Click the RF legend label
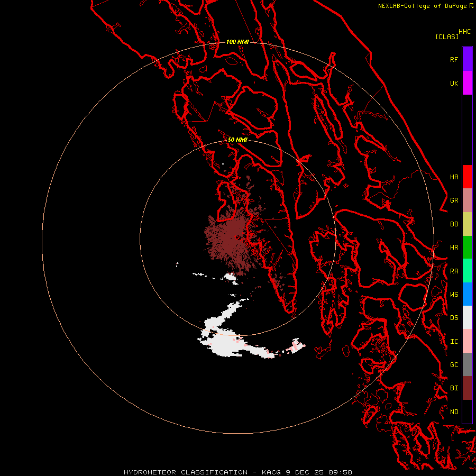Image resolution: width=476 pixels, height=476 pixels. 454,59
